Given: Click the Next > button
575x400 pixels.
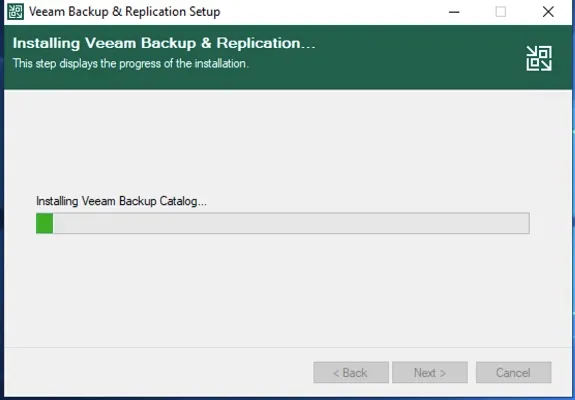Looking at the screenshot, I should click(430, 373).
